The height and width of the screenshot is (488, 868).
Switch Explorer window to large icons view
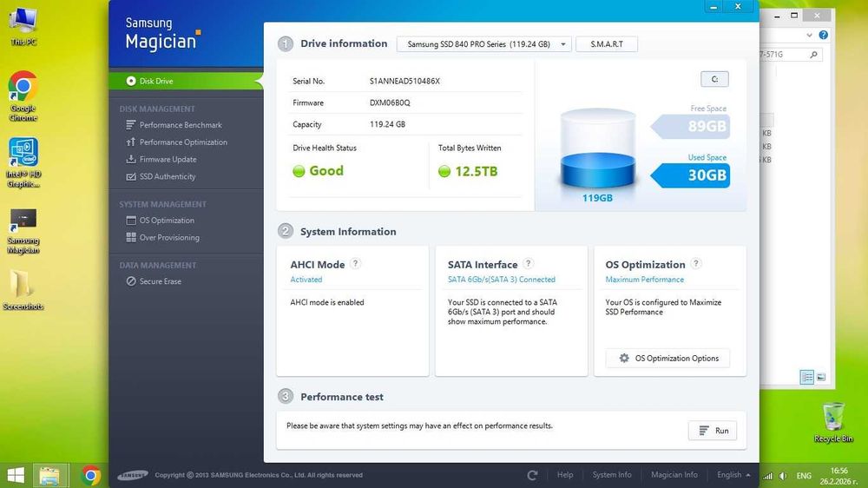(x=821, y=377)
